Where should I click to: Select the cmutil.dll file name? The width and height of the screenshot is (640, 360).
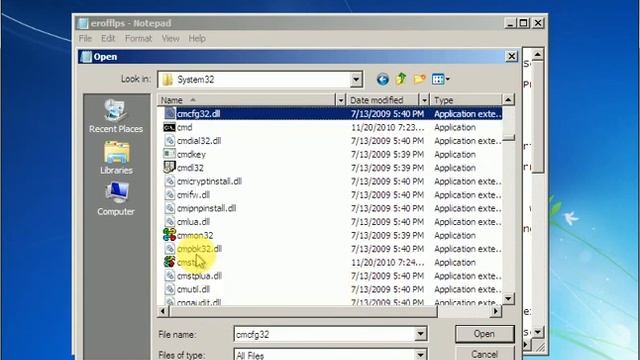coord(193,289)
